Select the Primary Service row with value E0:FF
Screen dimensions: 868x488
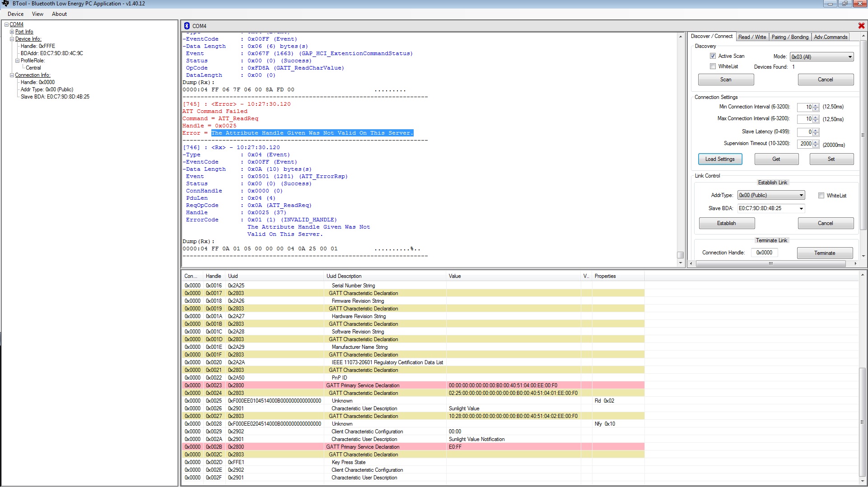pyautogui.click(x=413, y=447)
